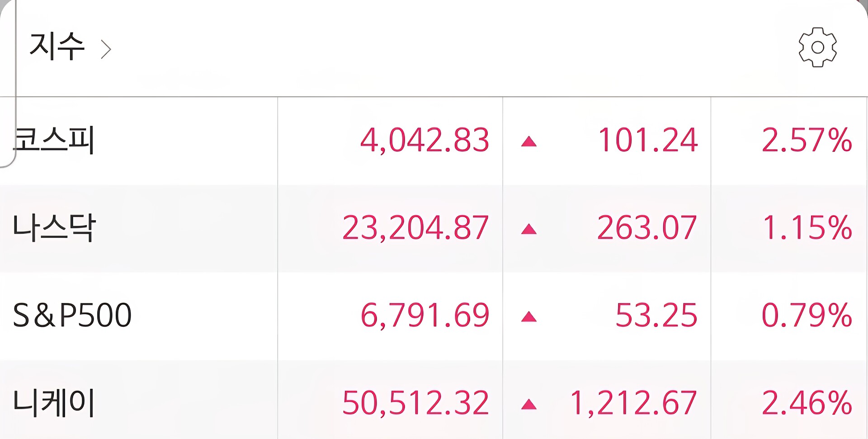
Task: Open the 니케이 index row label
Action: (x=54, y=402)
